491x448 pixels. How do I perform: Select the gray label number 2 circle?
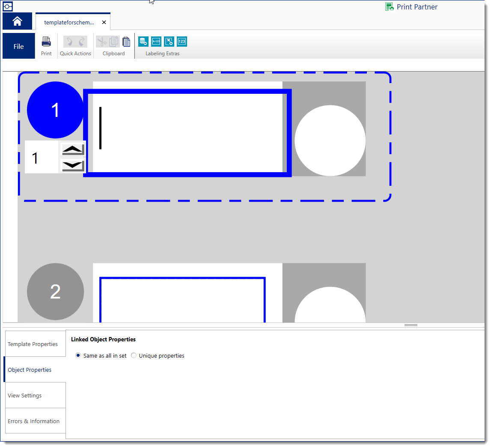pyautogui.click(x=55, y=292)
